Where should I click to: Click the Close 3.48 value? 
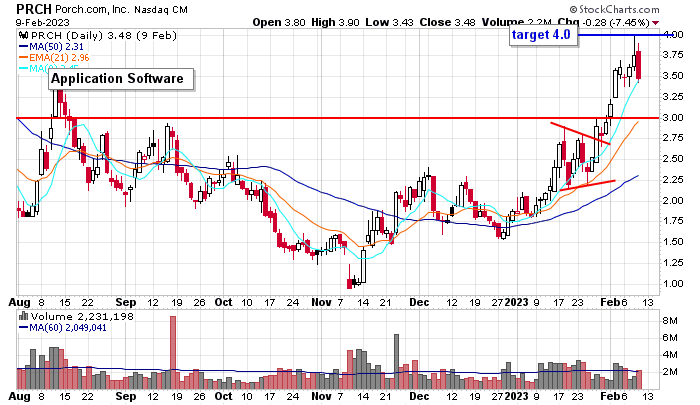coord(447,22)
